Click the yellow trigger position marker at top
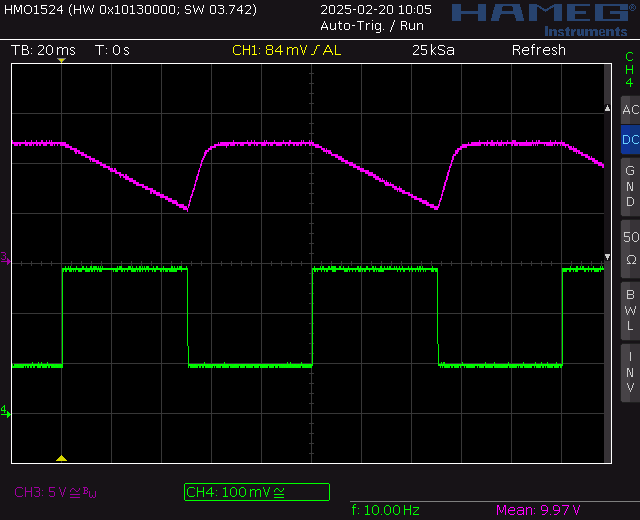 click(61, 61)
